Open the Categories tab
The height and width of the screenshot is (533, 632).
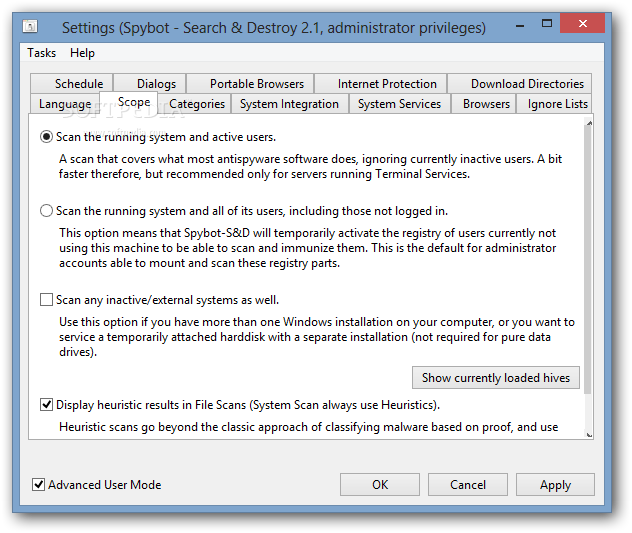[194, 104]
